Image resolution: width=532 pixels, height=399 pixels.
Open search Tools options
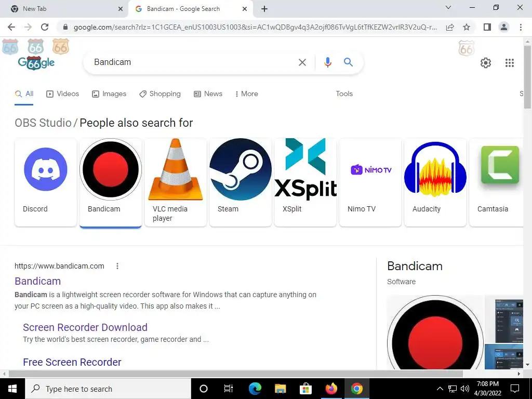[344, 94]
